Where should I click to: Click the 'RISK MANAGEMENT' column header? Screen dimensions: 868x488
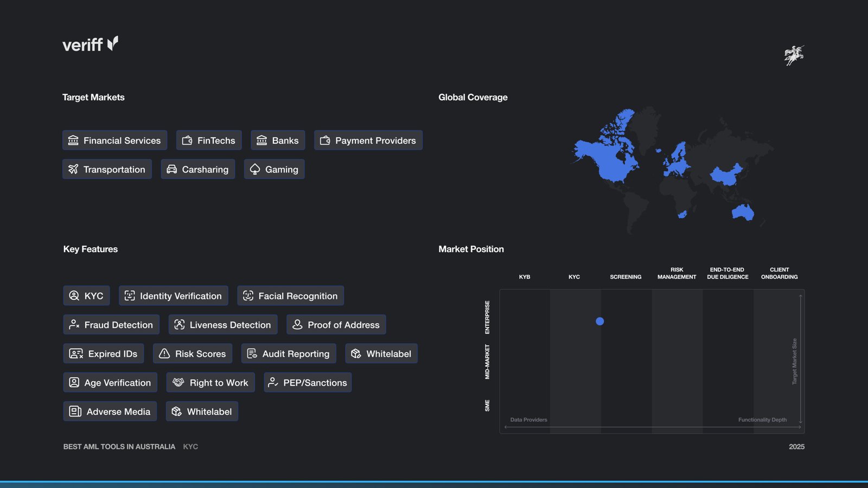(x=676, y=273)
